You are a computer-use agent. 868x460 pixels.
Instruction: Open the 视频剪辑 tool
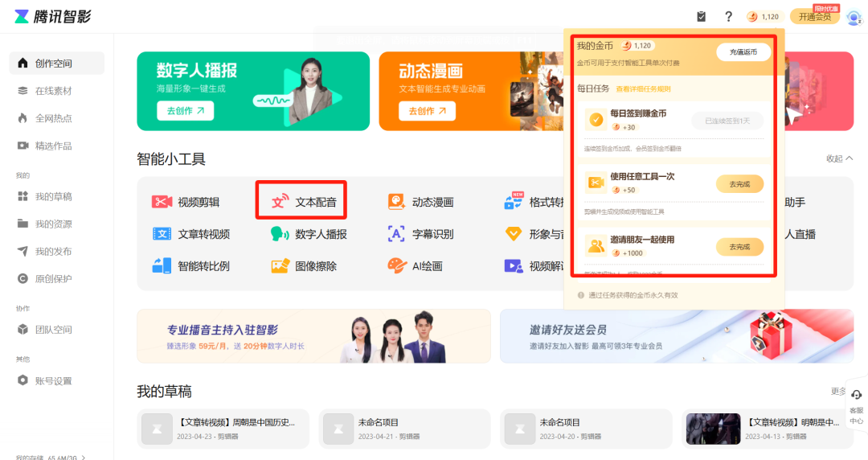(x=186, y=203)
